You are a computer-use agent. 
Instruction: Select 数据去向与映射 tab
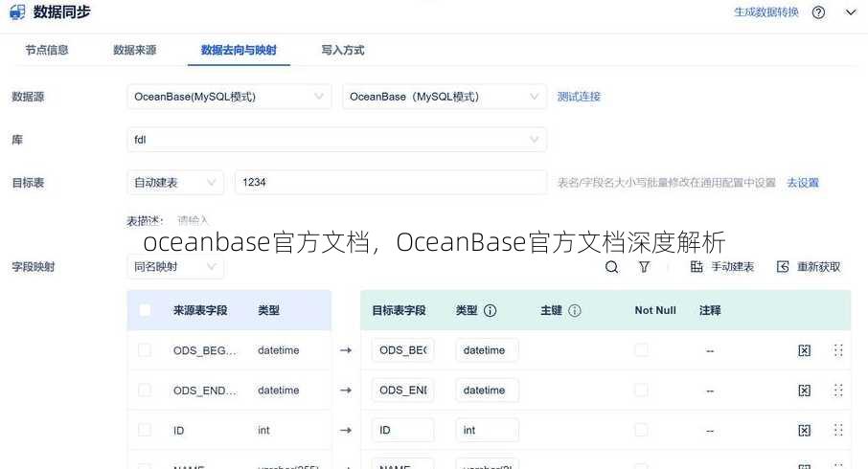pyautogui.click(x=239, y=50)
